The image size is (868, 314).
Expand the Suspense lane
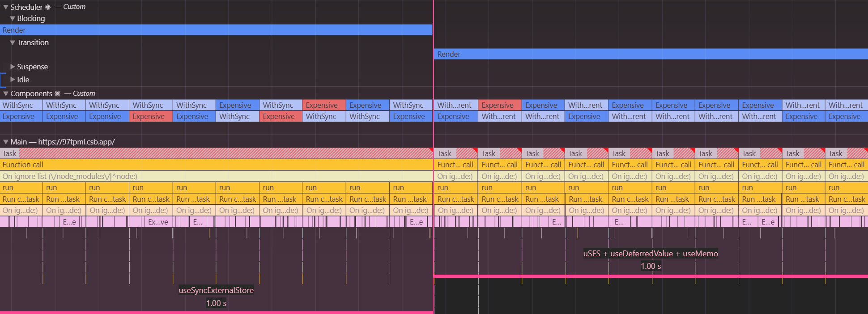pos(13,67)
